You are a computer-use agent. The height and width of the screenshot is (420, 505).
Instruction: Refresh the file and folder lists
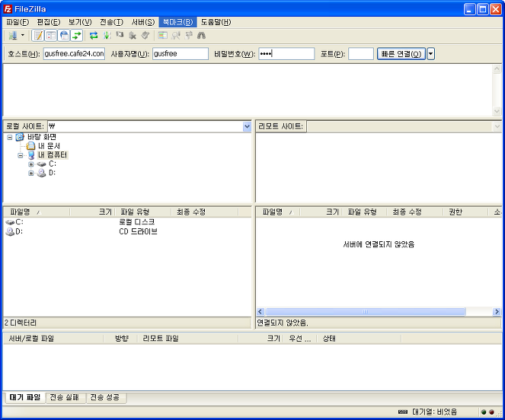tap(94, 36)
